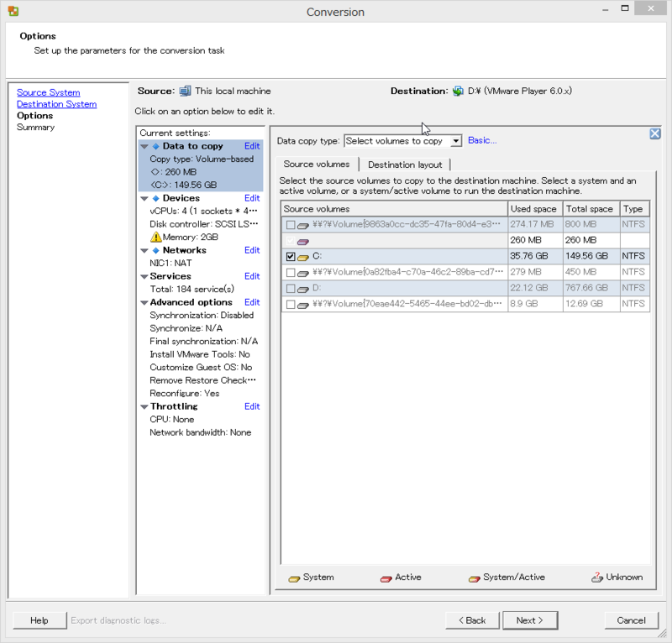
Task: Open the Basic... link
Action: (482, 140)
